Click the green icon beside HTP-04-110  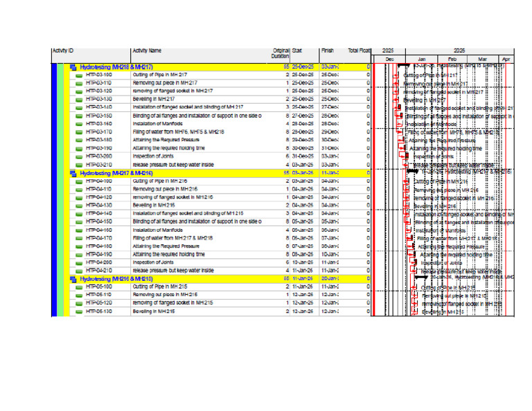point(79,190)
